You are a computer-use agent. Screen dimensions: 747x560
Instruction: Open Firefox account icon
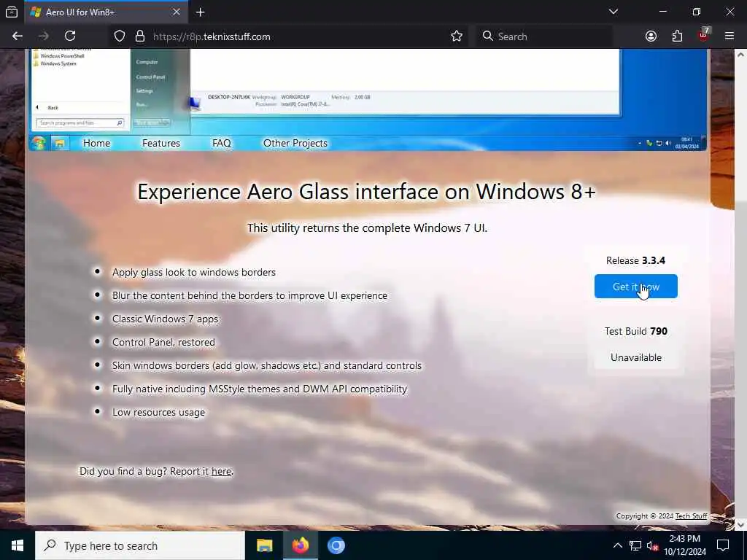[651, 36]
